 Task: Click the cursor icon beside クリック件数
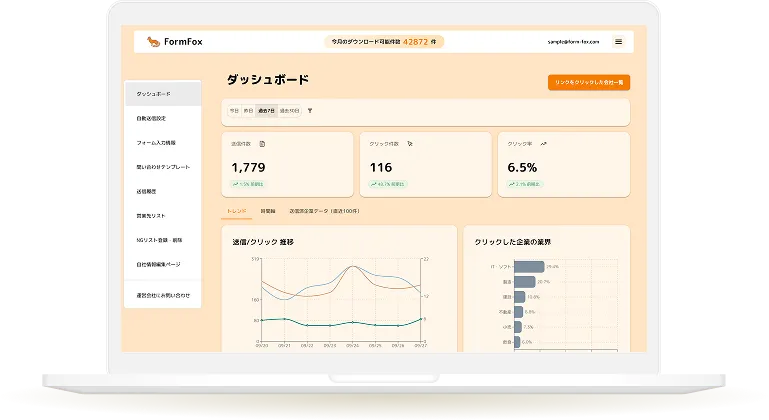pyautogui.click(x=410, y=144)
